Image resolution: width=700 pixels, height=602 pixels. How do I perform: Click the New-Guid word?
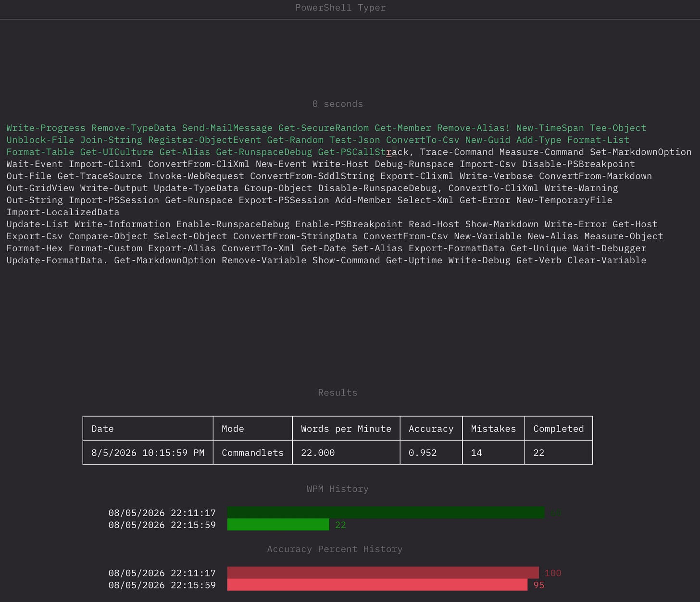(487, 140)
